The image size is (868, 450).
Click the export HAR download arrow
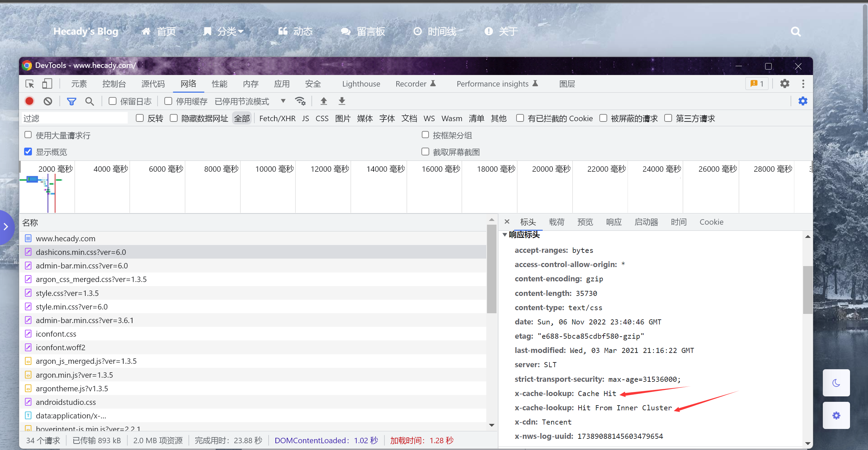coord(342,101)
